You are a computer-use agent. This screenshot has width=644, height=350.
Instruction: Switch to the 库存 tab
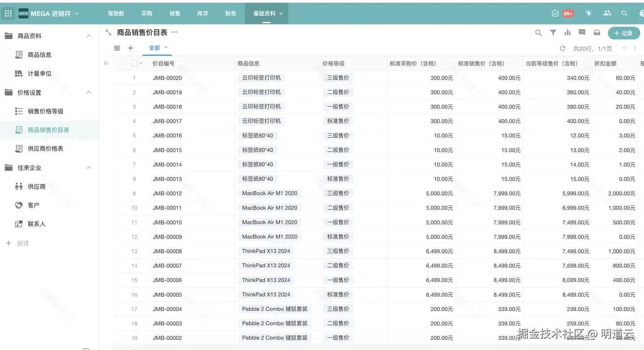click(203, 13)
